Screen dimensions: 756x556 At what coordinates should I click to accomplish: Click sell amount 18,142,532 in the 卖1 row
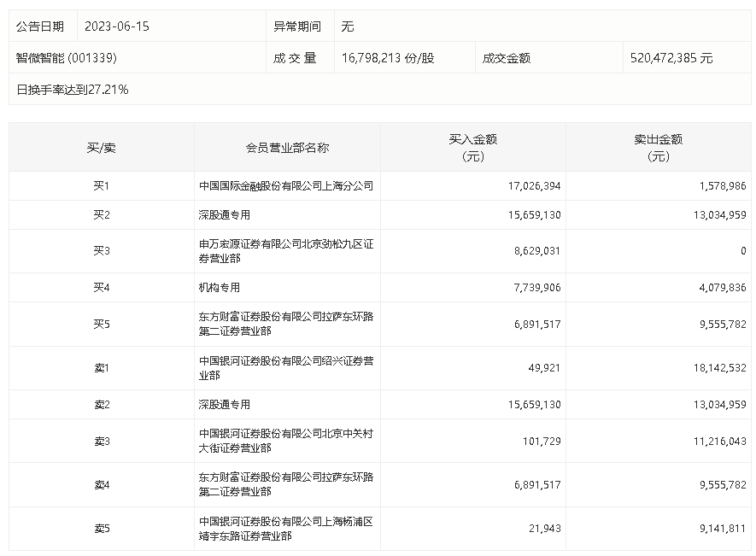coord(720,368)
